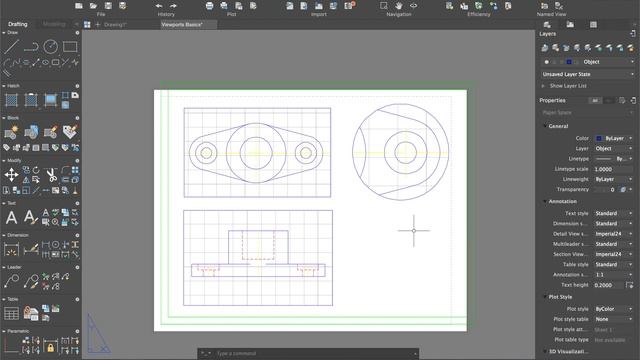
Task: Click the Zoom window icon in Navigation
Action: point(384,6)
